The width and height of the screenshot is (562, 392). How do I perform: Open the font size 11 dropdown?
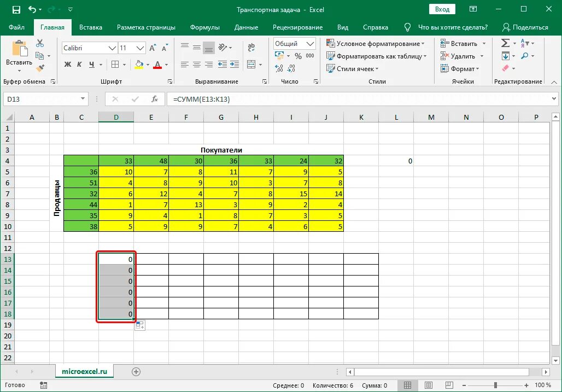(140, 48)
